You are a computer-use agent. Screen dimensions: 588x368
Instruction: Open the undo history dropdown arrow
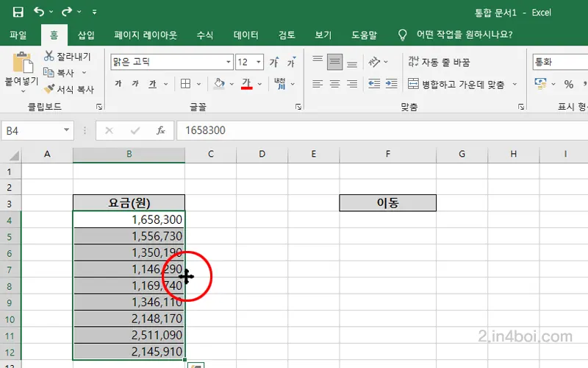tap(51, 12)
